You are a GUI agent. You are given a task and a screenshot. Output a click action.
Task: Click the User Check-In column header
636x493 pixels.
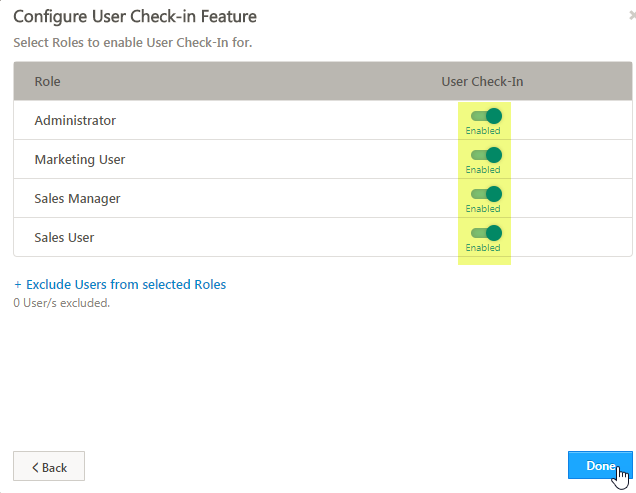(x=482, y=81)
